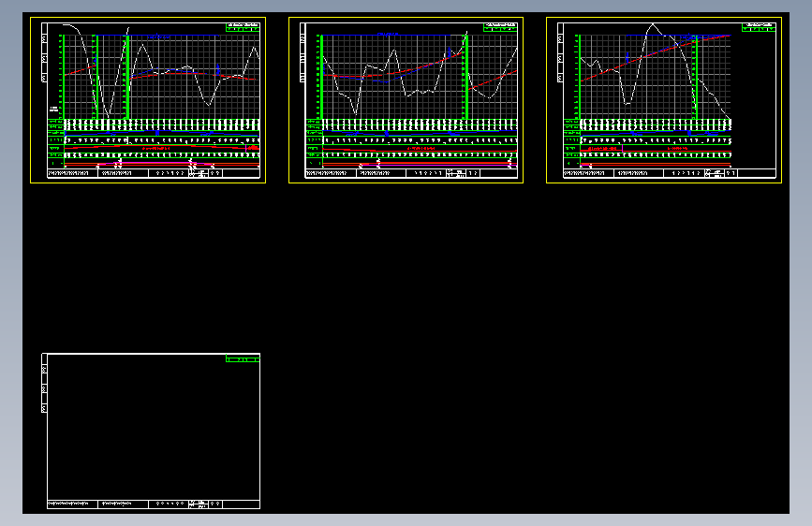Click the green legend box on the top-left sheet
The height and width of the screenshot is (526, 812).
[243, 27]
